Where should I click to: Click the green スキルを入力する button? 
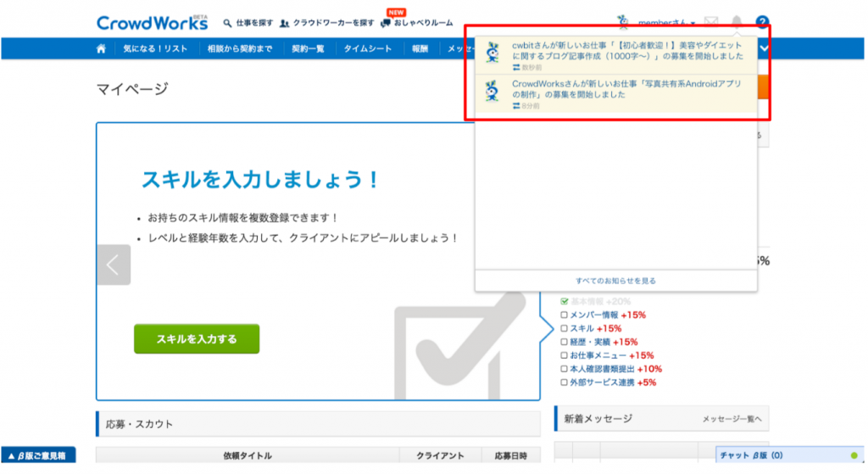click(x=197, y=338)
